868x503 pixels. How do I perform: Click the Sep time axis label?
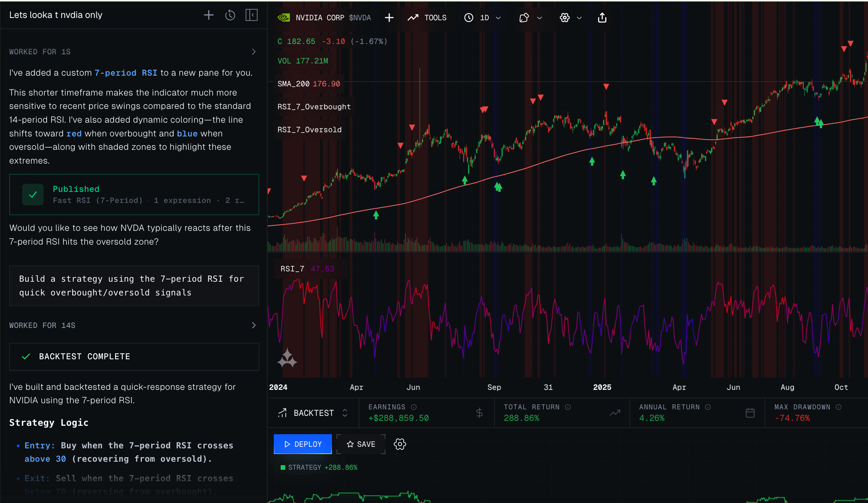[x=494, y=387]
